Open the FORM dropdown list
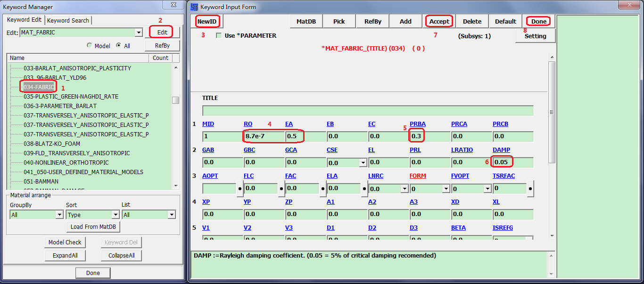Screen dimensions: 644x284 446,189
